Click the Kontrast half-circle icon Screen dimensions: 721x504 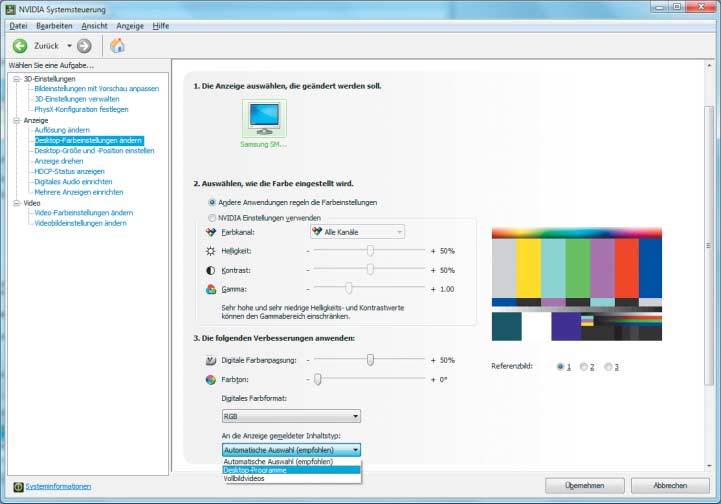211,270
